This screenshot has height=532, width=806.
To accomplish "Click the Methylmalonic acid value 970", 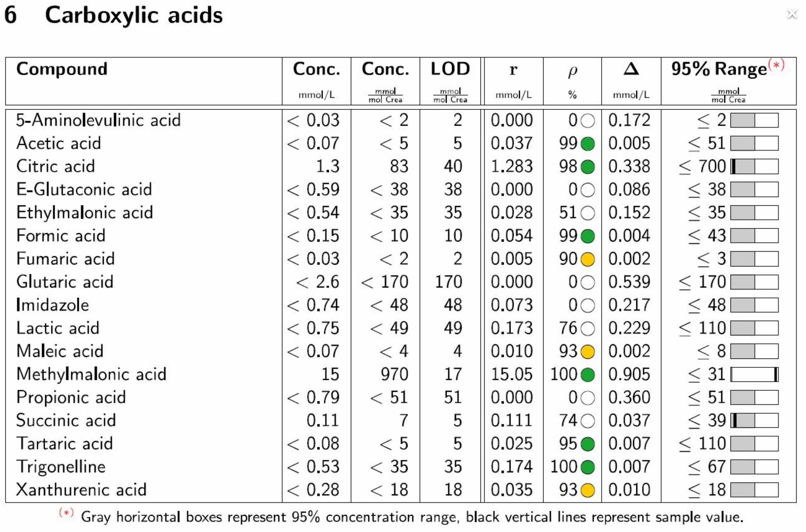I will click(394, 374).
